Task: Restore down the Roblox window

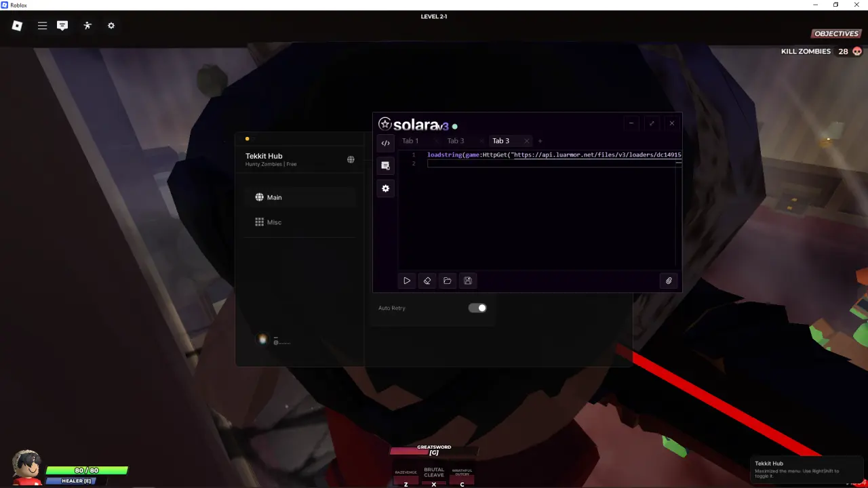Action: [835, 5]
